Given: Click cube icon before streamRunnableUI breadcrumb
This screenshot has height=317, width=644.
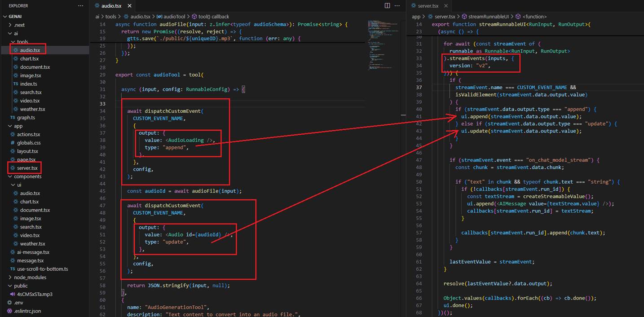Looking at the screenshot, I should pos(465,17).
